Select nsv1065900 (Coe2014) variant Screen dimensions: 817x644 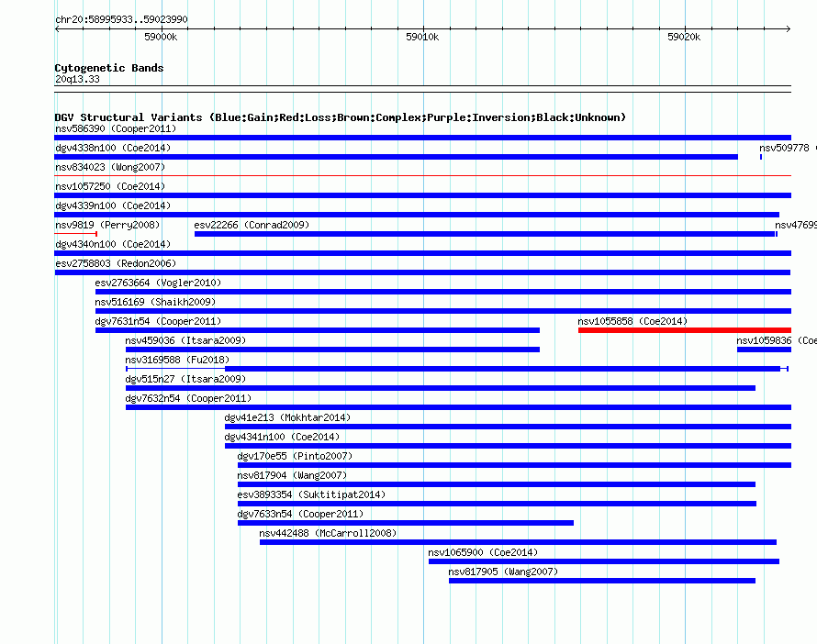pos(604,561)
